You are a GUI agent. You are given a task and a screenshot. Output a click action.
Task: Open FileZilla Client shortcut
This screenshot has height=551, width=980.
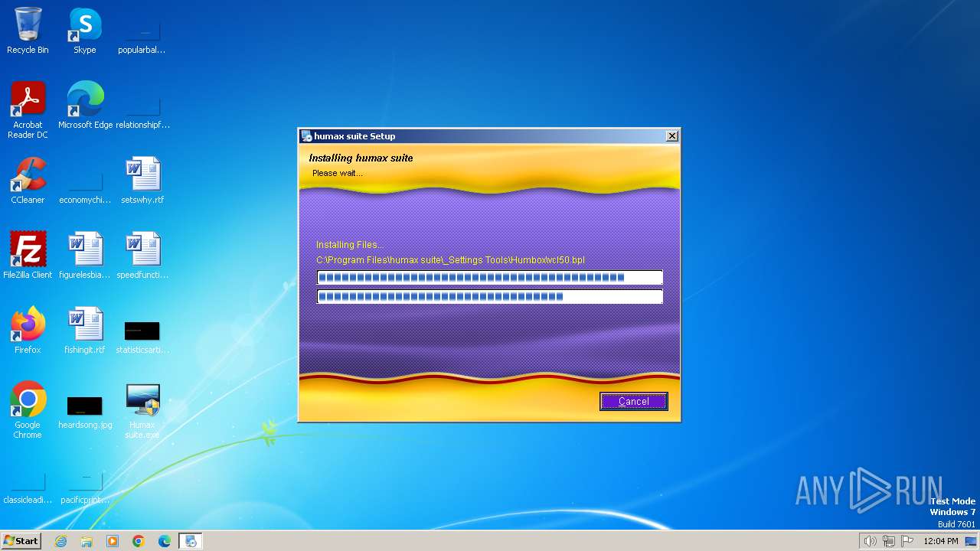point(28,256)
